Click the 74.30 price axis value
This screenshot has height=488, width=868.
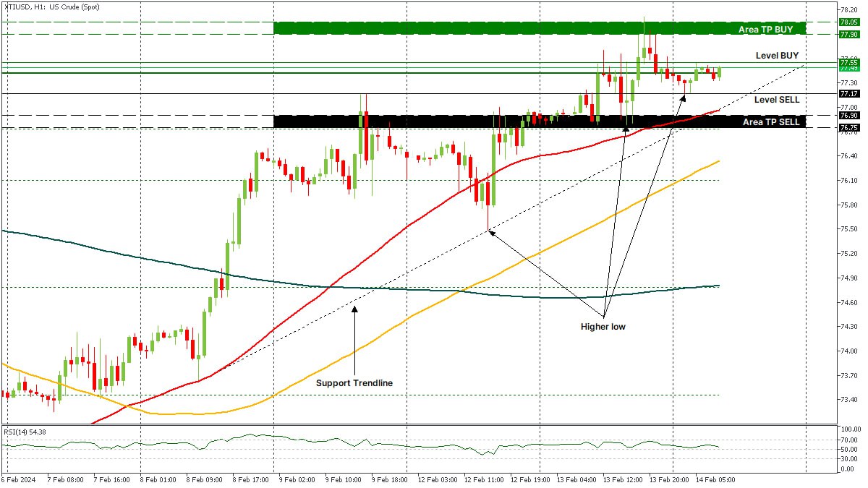point(849,327)
